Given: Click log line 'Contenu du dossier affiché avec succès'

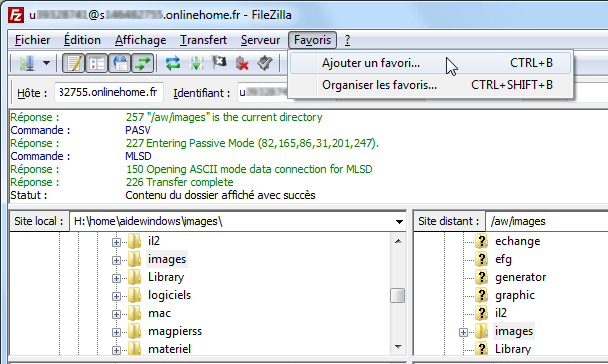Looking at the screenshot, I should pyautogui.click(x=220, y=195).
